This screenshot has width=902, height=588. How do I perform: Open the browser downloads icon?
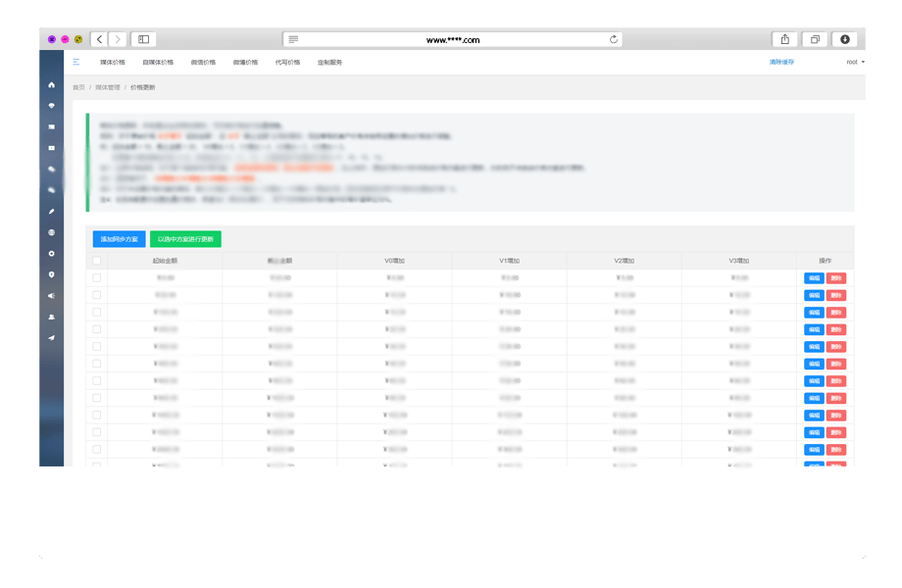[x=845, y=39]
